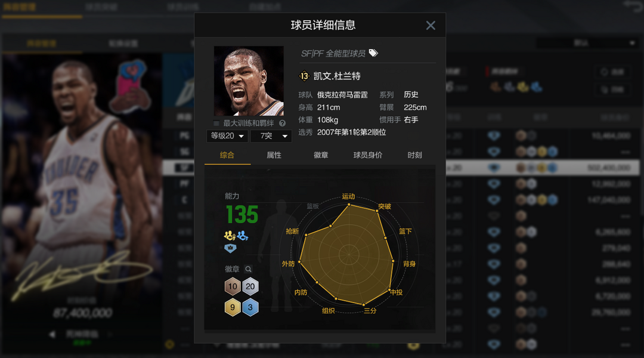Select the silver badge numbered 20
The height and width of the screenshot is (358, 644).
tap(250, 286)
